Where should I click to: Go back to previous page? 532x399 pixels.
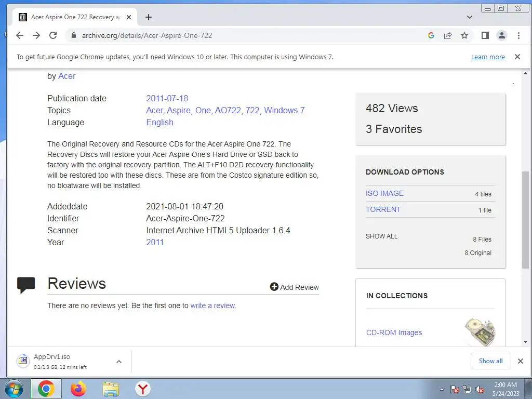click(x=20, y=35)
